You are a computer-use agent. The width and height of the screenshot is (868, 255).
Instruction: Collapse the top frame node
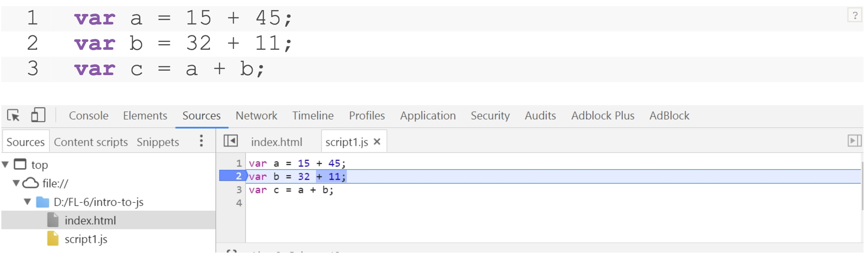point(5,165)
